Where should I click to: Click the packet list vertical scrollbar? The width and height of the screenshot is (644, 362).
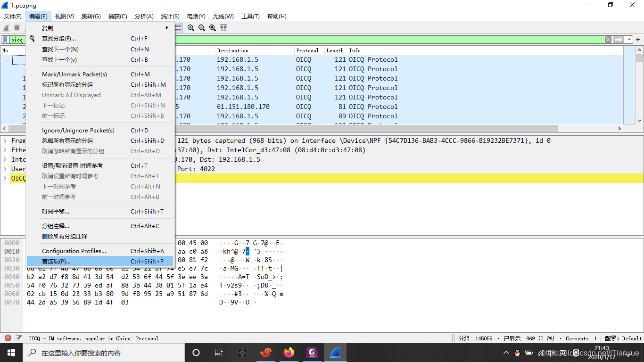(x=639, y=85)
